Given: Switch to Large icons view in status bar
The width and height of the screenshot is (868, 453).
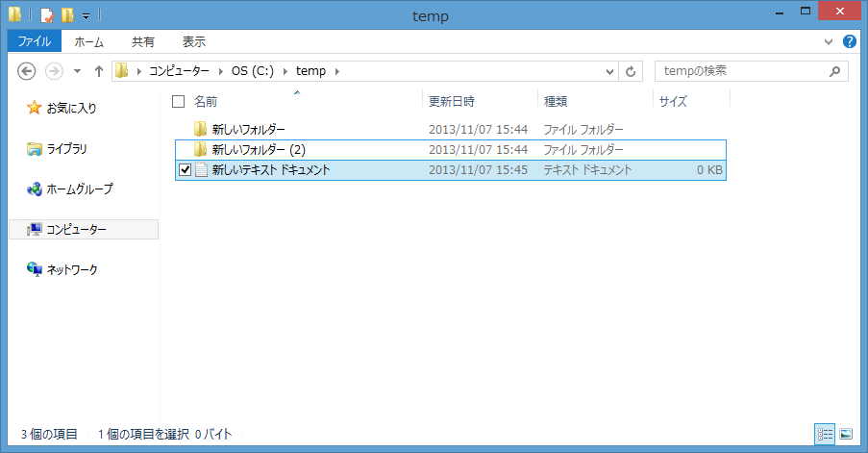Looking at the screenshot, I should (x=846, y=435).
